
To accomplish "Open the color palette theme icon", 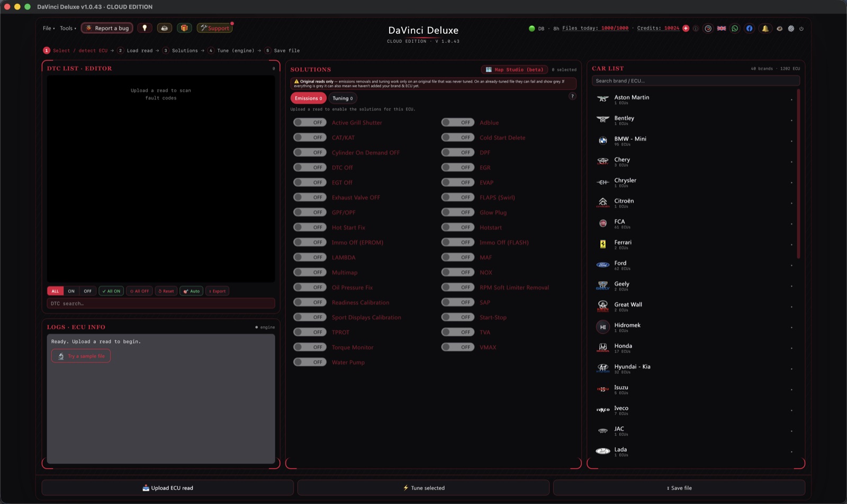I will point(708,29).
